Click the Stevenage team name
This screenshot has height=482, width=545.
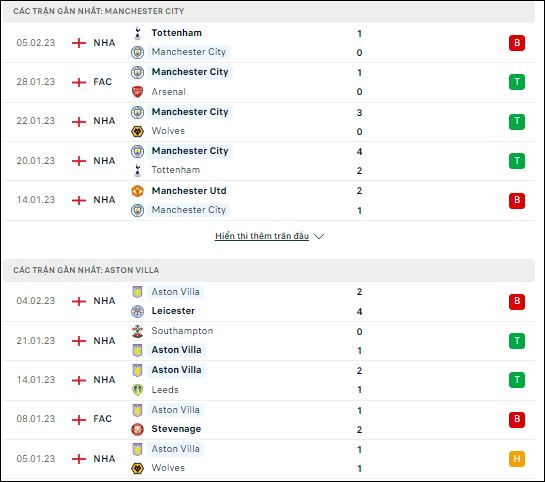click(x=176, y=429)
